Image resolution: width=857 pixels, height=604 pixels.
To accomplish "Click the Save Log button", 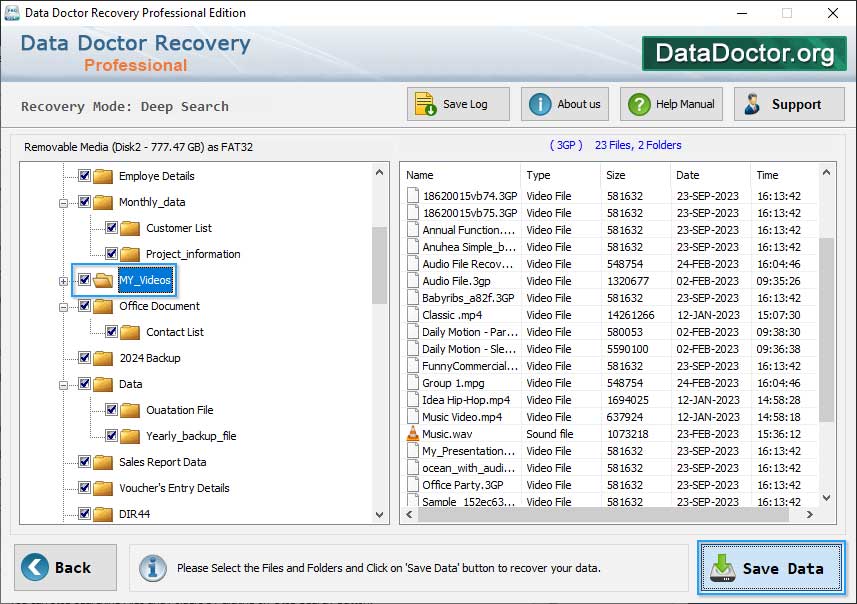I will click(458, 104).
